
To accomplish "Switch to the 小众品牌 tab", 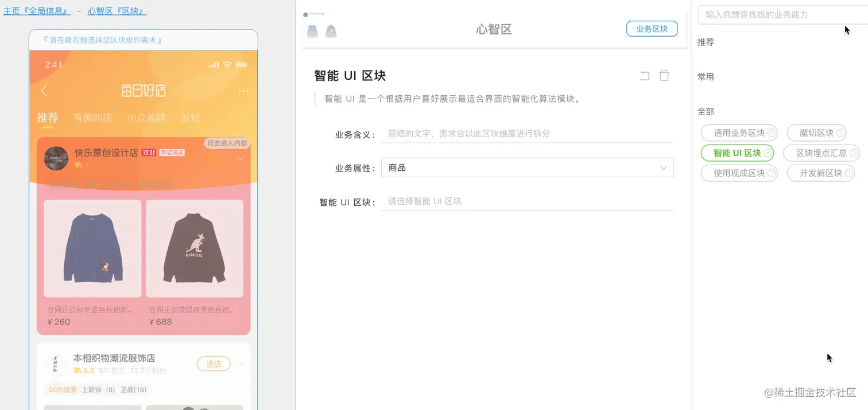I will [x=146, y=118].
